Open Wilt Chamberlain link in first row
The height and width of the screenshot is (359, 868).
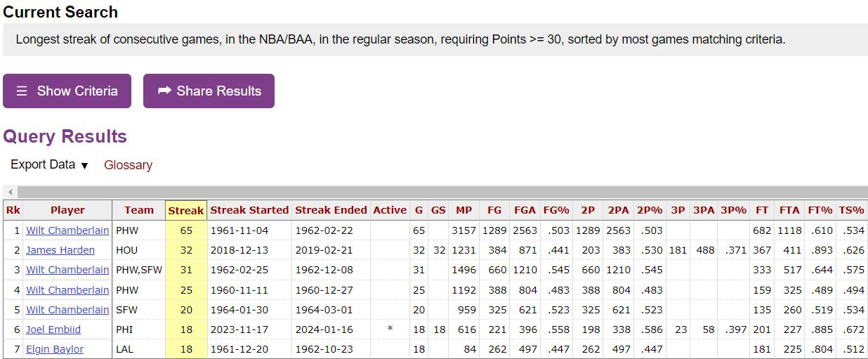(x=67, y=230)
